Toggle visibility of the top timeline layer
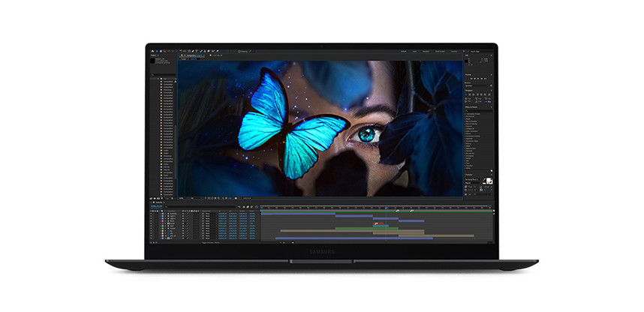 [152, 212]
